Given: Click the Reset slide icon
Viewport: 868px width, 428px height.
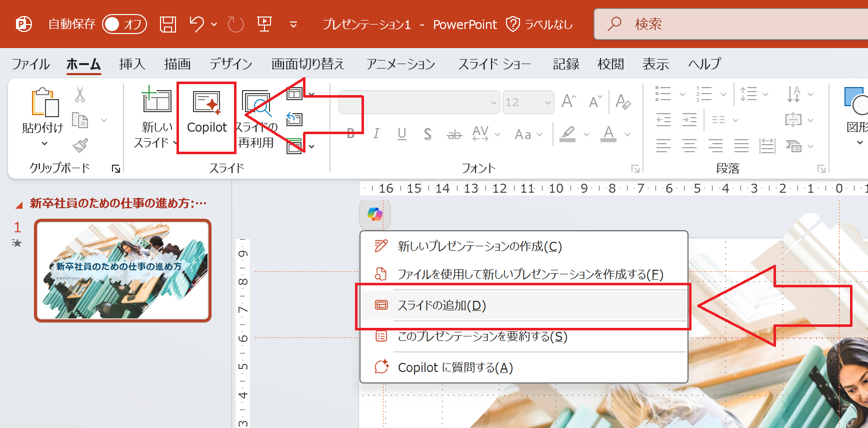Looking at the screenshot, I should click(x=294, y=119).
